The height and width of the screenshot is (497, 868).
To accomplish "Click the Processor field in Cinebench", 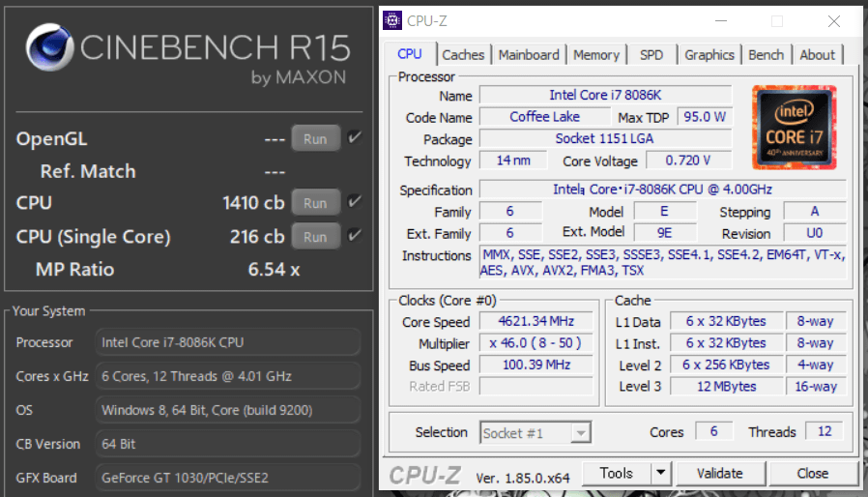I will click(228, 342).
